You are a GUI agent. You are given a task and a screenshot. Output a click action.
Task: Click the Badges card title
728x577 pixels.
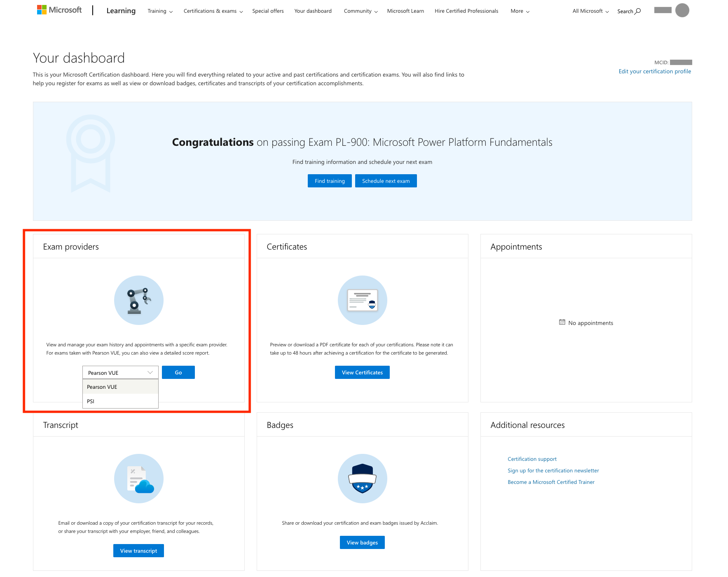click(280, 425)
